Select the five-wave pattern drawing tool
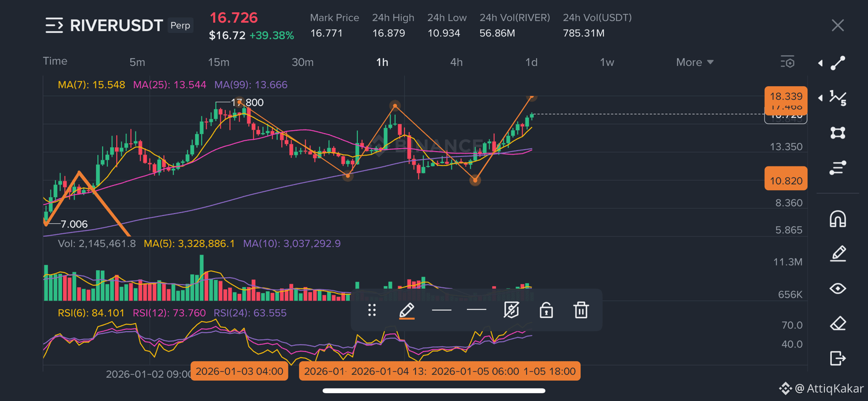Screen dimensions: 868x401 pos(838,98)
